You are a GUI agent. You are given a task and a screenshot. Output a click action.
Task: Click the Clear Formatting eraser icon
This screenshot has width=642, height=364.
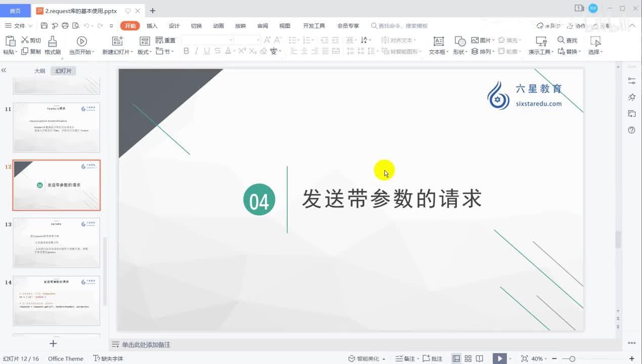tap(263, 51)
